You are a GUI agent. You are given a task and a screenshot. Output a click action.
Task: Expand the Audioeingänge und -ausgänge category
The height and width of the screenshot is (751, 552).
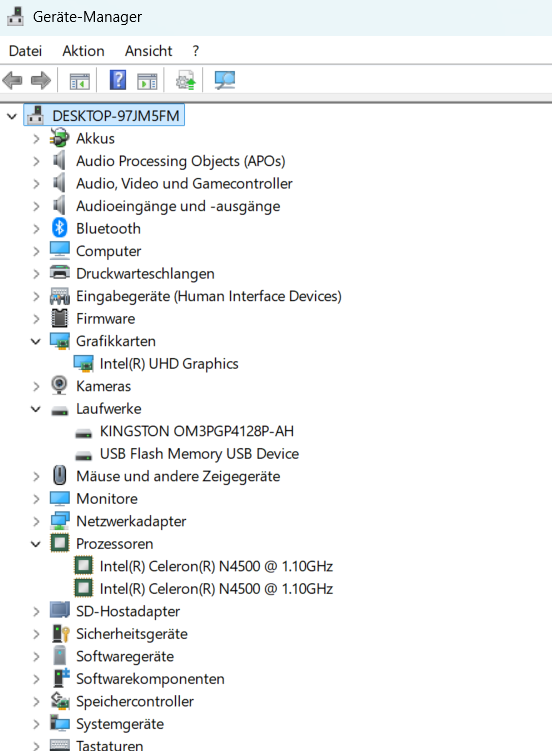36,206
